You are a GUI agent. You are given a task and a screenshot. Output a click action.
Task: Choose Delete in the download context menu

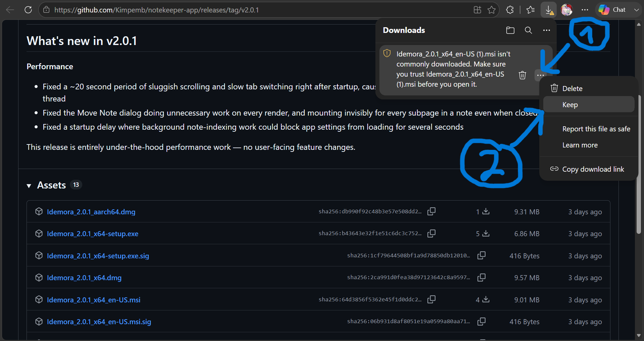point(589,88)
